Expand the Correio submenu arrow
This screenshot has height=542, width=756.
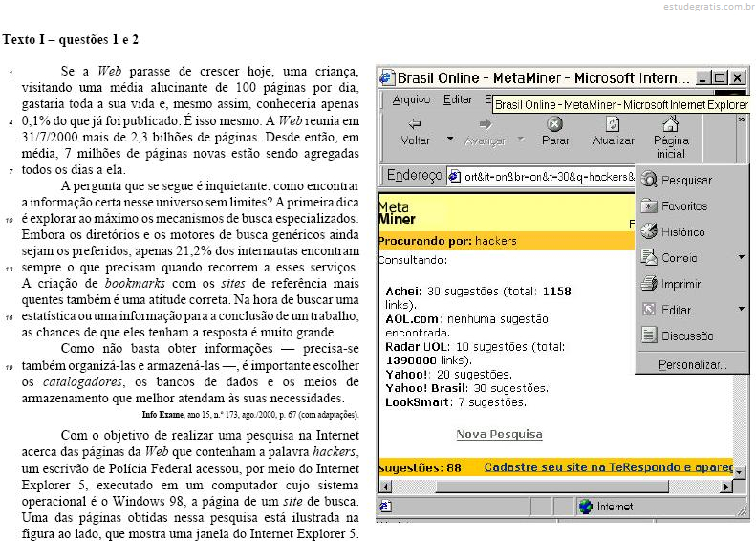click(x=741, y=258)
